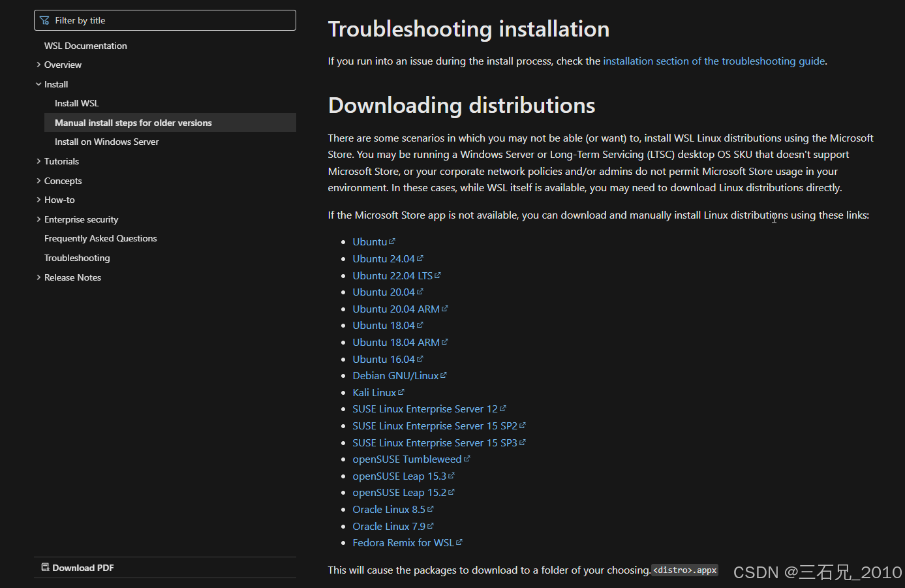This screenshot has height=588, width=905.
Task: Open the Ubuntu 24.04 download link
Action: pos(384,258)
